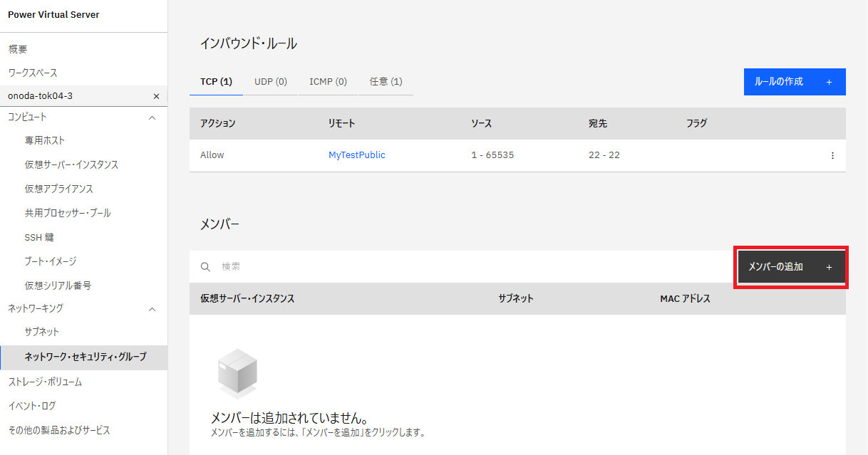Click the 1 - 65535 source cell
Image resolution: width=868 pixels, height=455 pixels.
click(492, 155)
